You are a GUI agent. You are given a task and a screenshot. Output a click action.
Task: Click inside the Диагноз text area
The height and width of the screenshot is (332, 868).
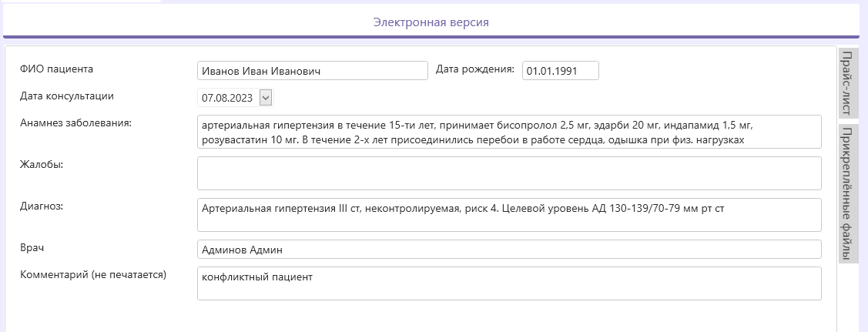pyautogui.click(x=509, y=215)
